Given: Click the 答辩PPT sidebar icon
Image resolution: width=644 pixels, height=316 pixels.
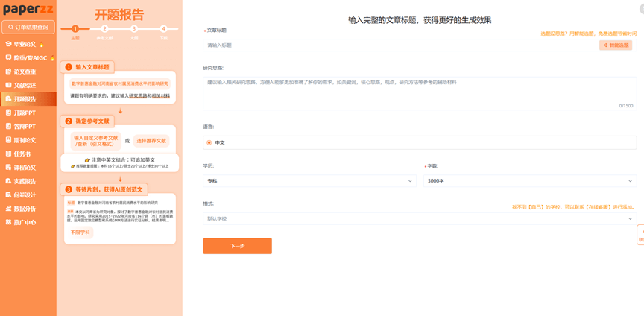Looking at the screenshot, I should point(8,126).
